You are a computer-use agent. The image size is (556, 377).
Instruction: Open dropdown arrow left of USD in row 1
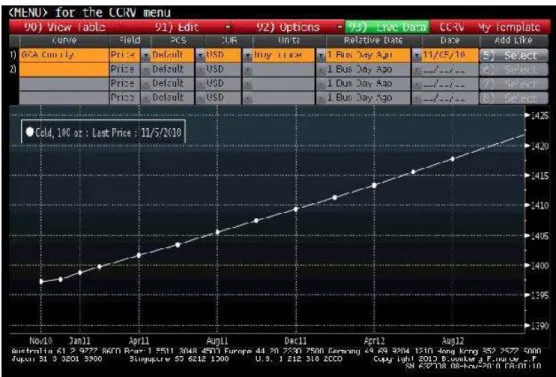(x=200, y=56)
